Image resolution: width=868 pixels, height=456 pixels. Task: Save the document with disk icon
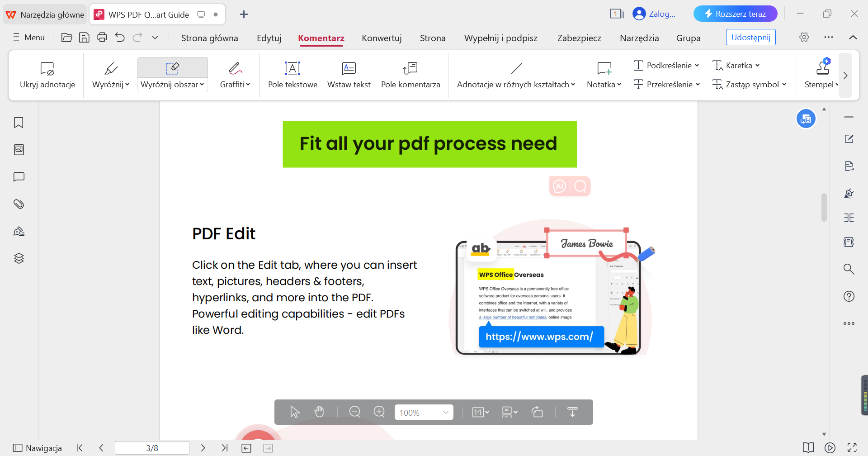[x=84, y=38]
